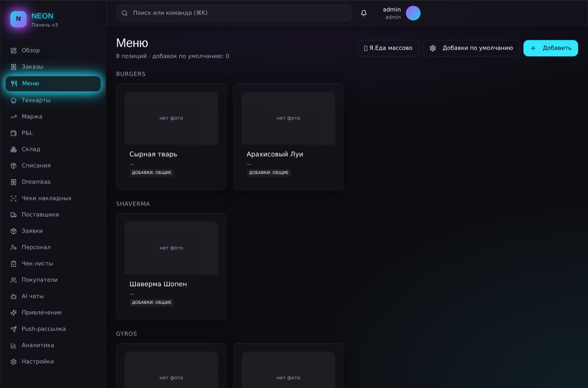Image resolution: width=588 pixels, height=388 pixels.
Task: Go to Покупатели
Action: [x=53, y=280]
